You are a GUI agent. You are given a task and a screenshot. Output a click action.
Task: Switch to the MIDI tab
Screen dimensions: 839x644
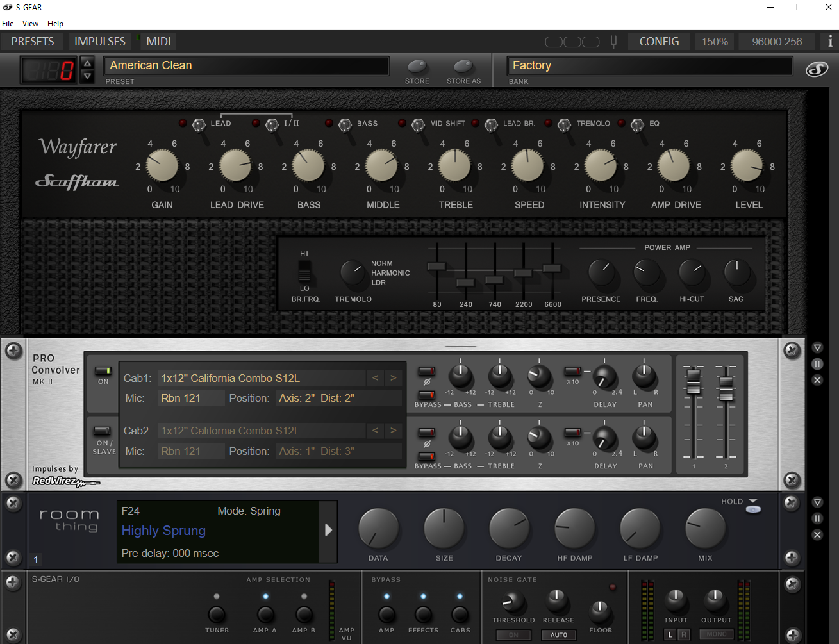click(x=158, y=42)
